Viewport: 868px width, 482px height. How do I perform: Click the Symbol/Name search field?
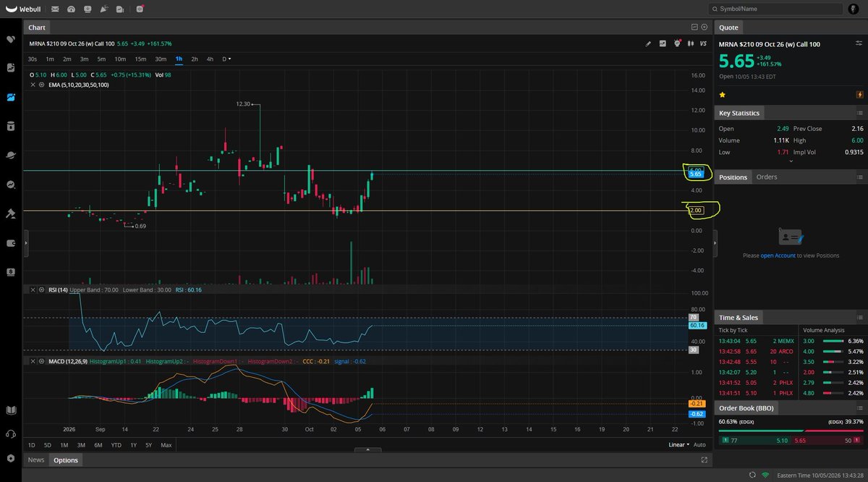click(x=776, y=9)
